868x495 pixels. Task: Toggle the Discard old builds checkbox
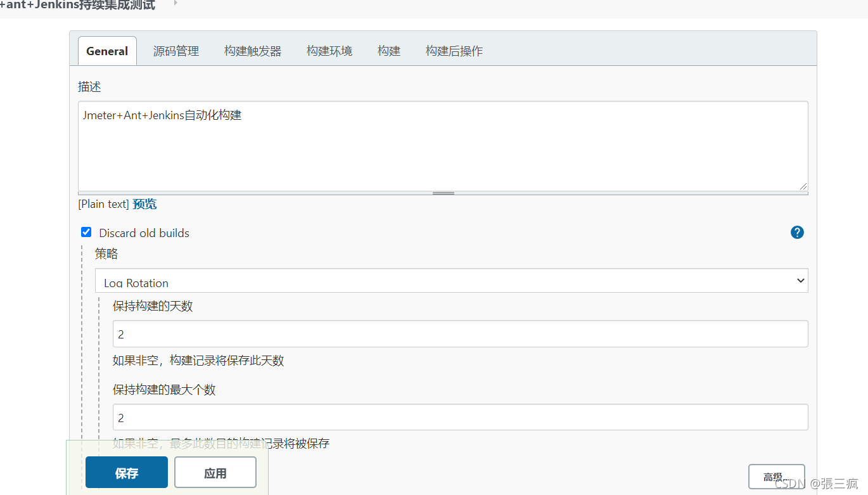86,232
